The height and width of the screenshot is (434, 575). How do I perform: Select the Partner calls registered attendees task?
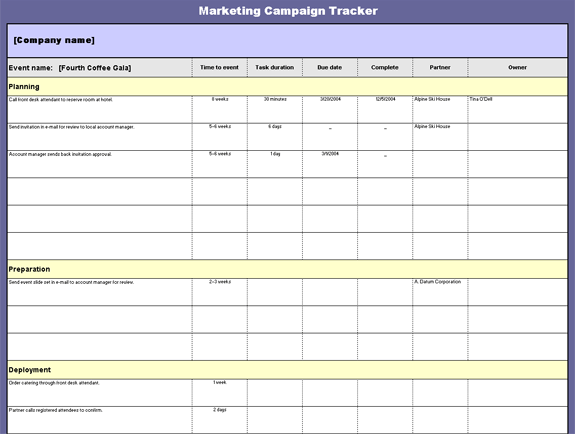[100, 420]
